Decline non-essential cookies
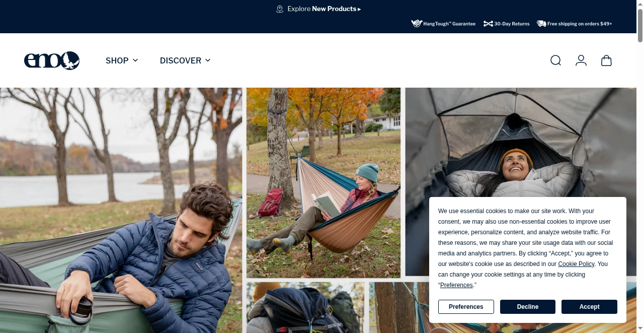The image size is (644, 333). pyautogui.click(x=528, y=307)
